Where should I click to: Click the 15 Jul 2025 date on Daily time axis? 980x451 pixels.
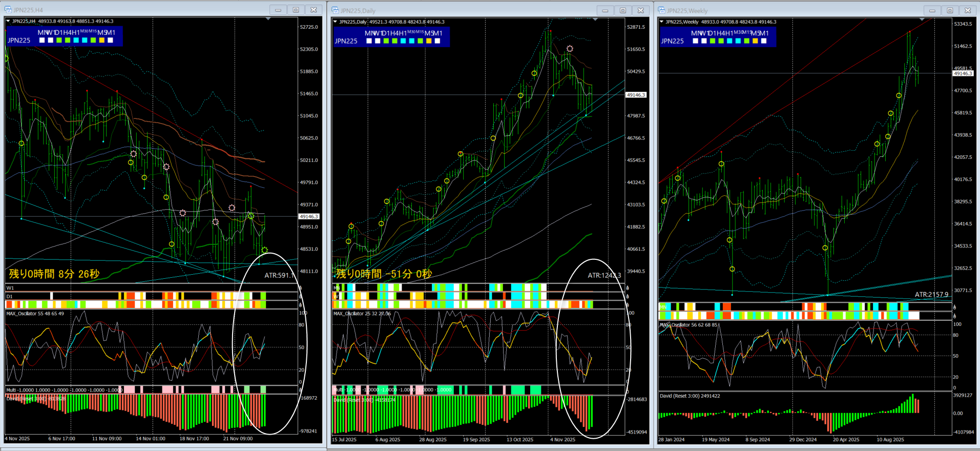[345, 440]
